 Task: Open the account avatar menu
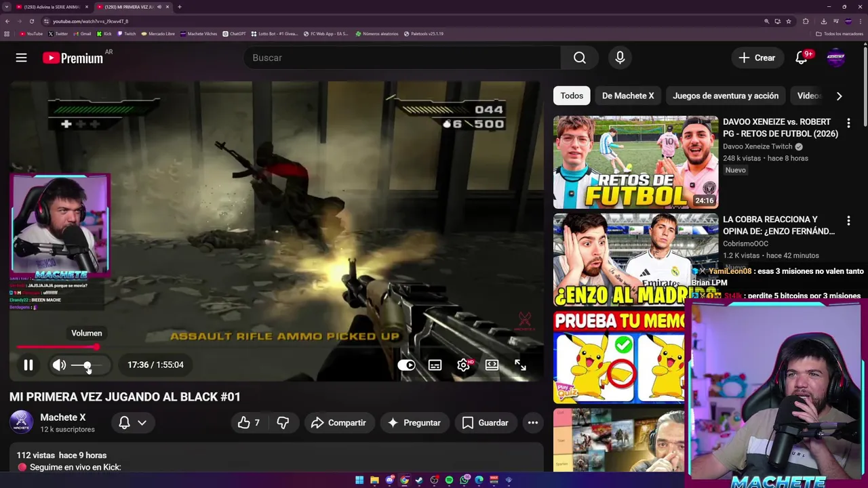(836, 58)
